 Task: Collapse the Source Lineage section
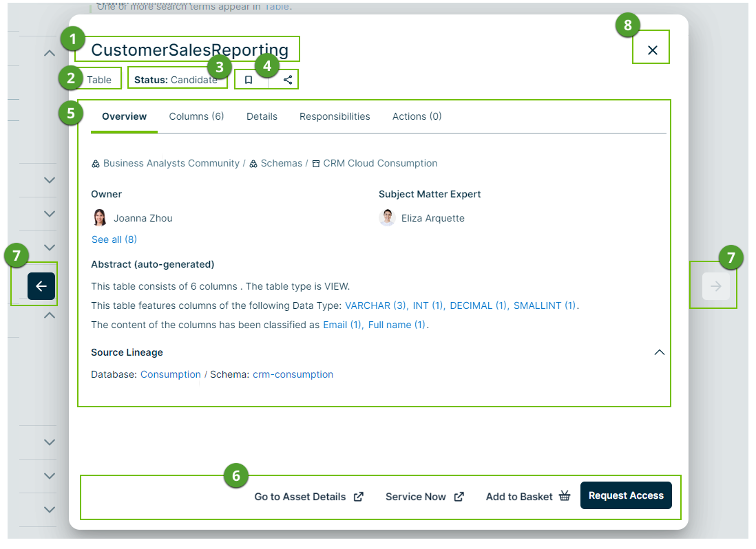pyautogui.click(x=659, y=352)
